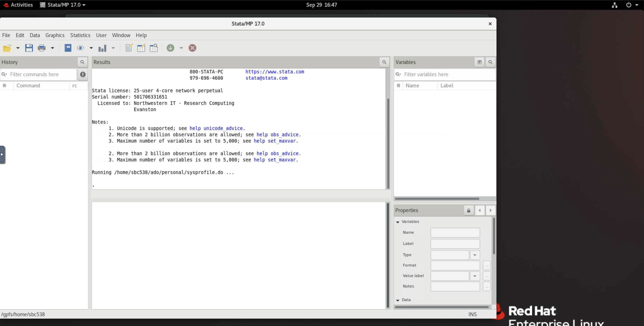
Task: Collapse the Data section in Properties
Action: coord(397,300)
